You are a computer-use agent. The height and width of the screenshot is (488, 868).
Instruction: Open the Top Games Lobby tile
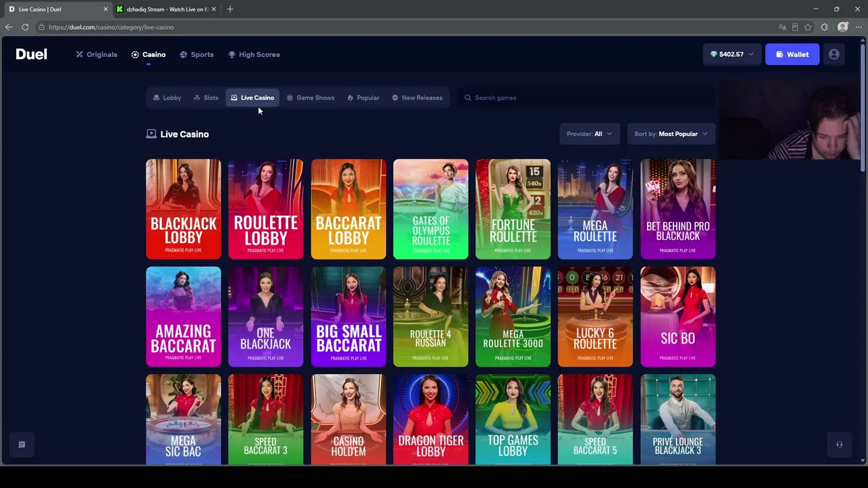(x=513, y=420)
